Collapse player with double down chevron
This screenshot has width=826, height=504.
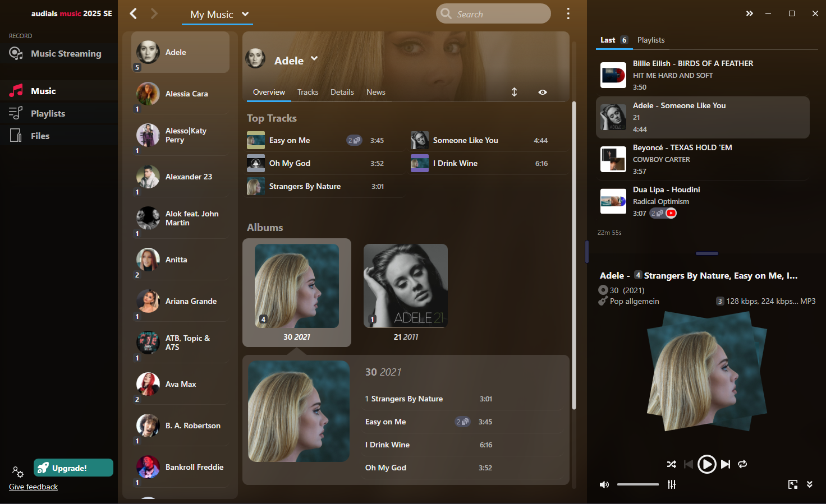click(x=810, y=484)
